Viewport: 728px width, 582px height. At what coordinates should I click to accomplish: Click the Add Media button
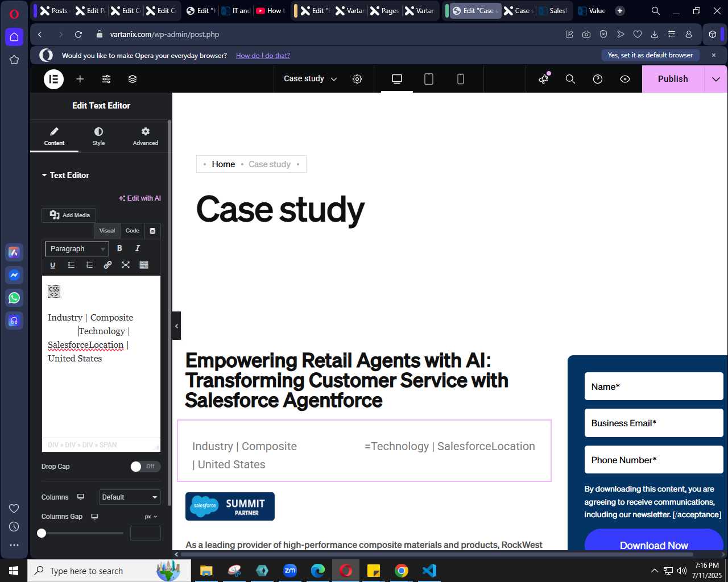69,215
